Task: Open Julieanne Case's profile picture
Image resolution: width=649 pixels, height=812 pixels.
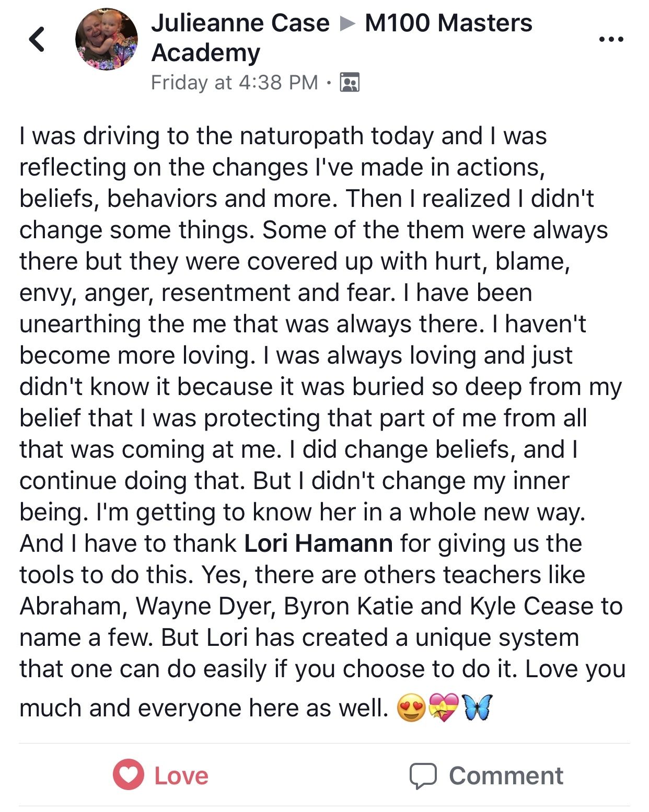Action: pos(107,39)
